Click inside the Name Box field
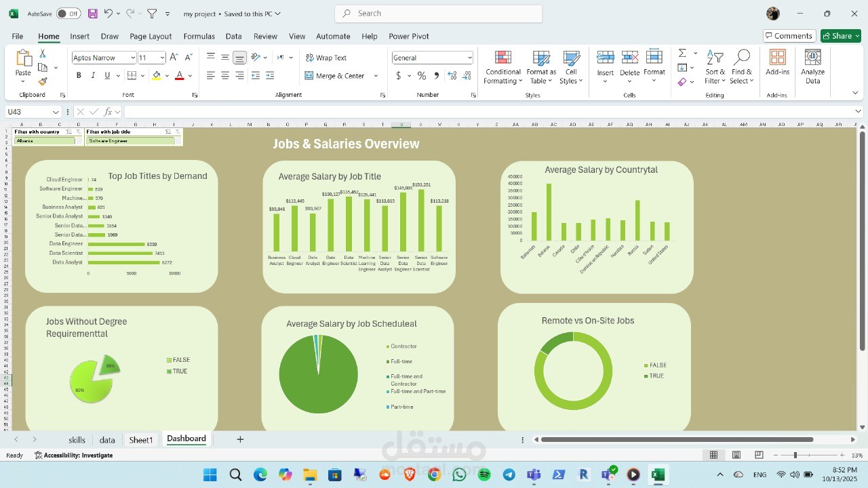868x488 pixels. tap(27, 111)
